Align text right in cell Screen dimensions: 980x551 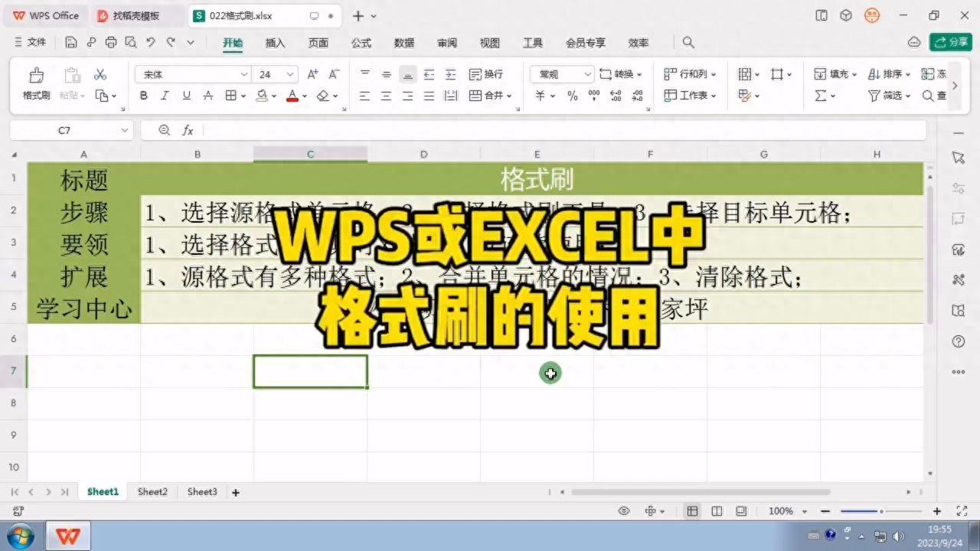tap(408, 96)
